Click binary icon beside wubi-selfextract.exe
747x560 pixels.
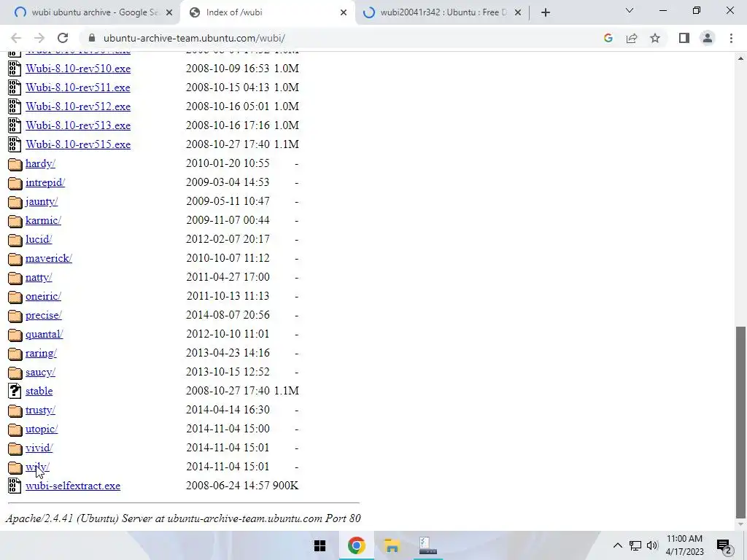[x=15, y=486]
